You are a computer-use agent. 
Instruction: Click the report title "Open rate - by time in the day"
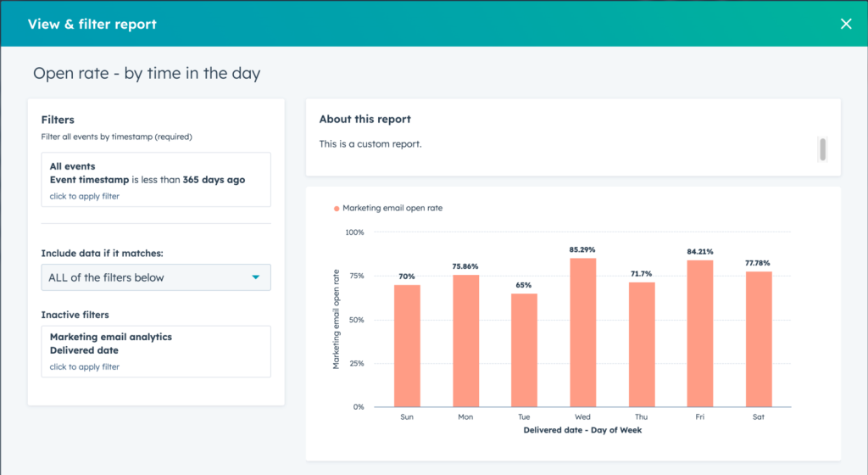(x=147, y=74)
